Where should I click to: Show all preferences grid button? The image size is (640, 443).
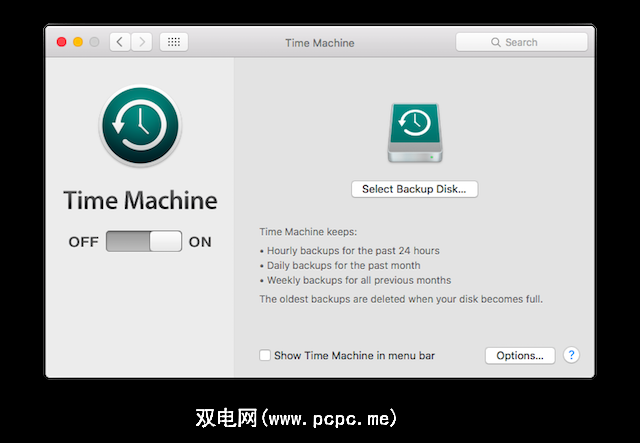click(x=174, y=42)
